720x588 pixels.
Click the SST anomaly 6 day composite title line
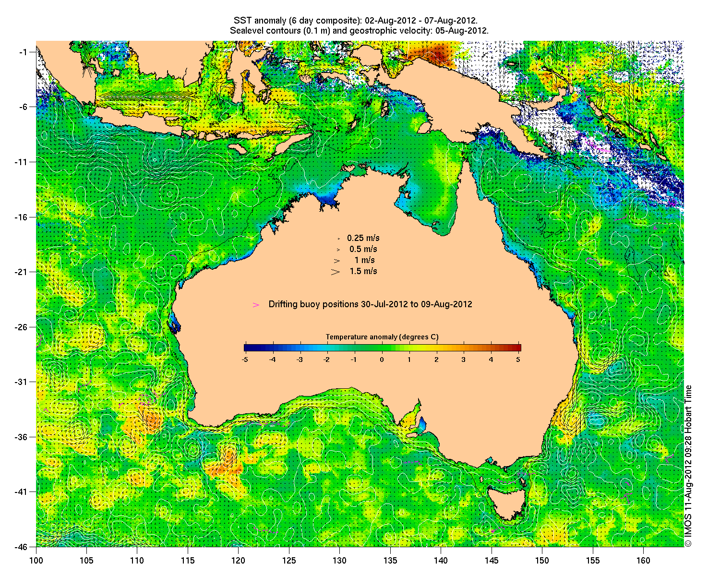click(x=356, y=21)
